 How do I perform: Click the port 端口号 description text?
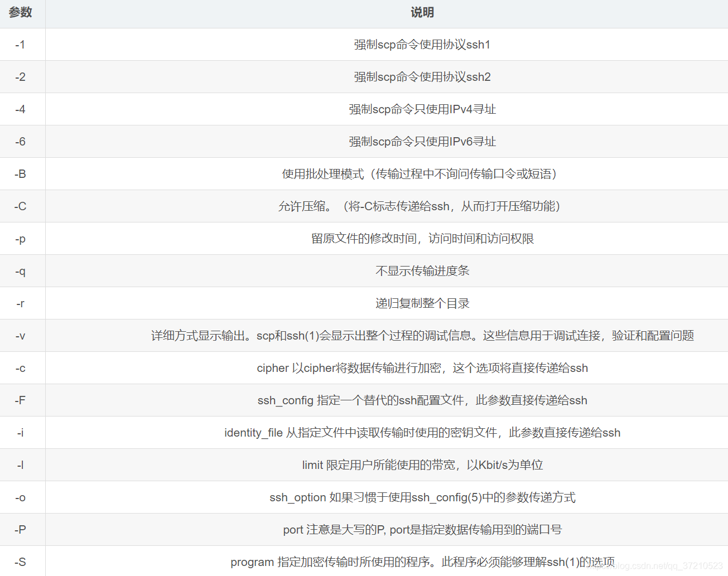click(422, 530)
